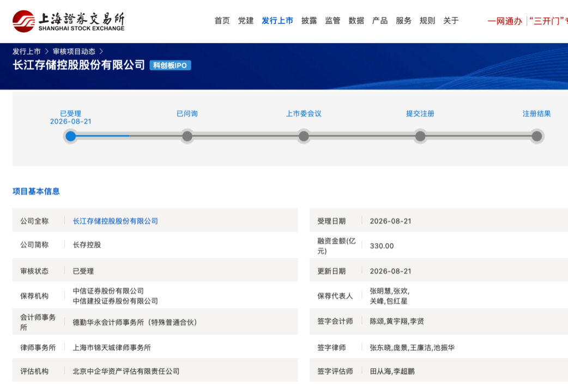Open the 披露 menu item
The image size is (568, 392).
[309, 21]
